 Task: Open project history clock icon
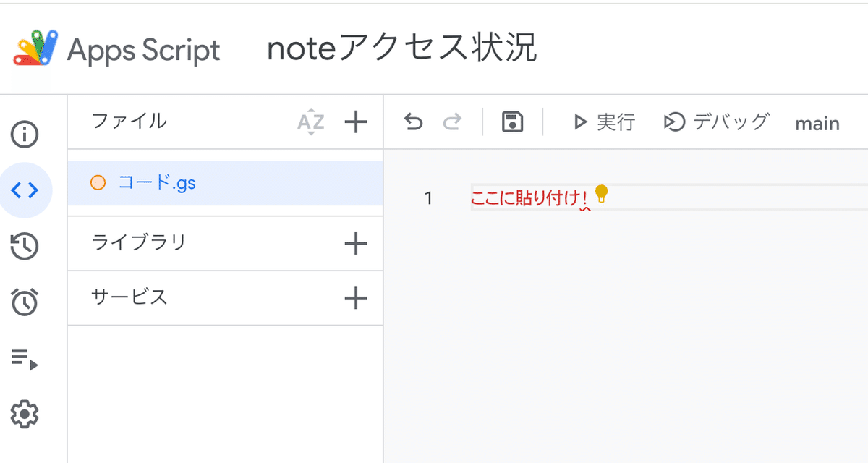pos(25,247)
